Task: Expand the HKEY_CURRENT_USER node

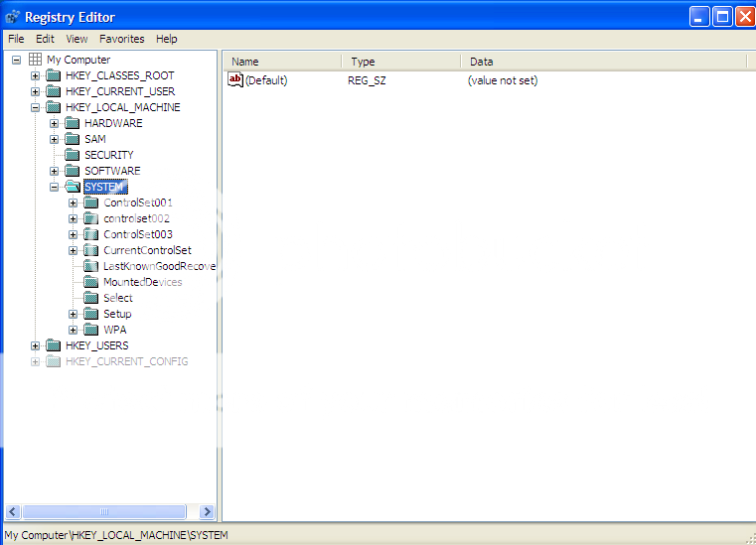Action: (x=36, y=91)
